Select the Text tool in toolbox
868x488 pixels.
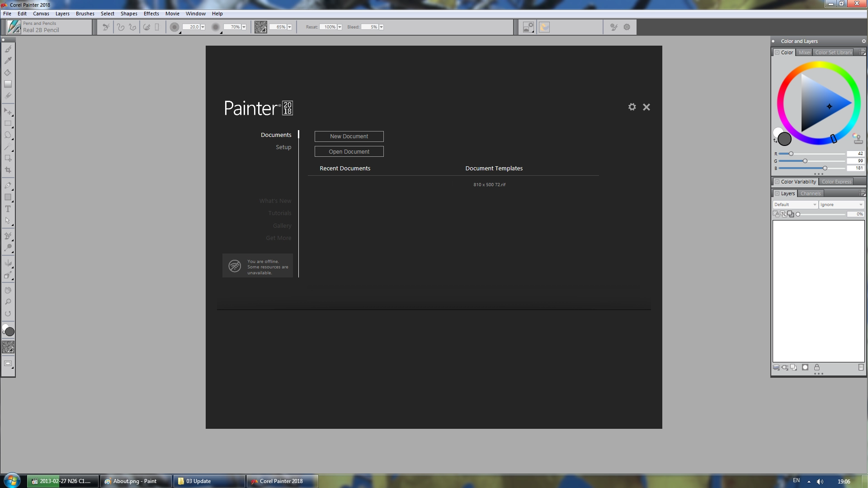8,209
